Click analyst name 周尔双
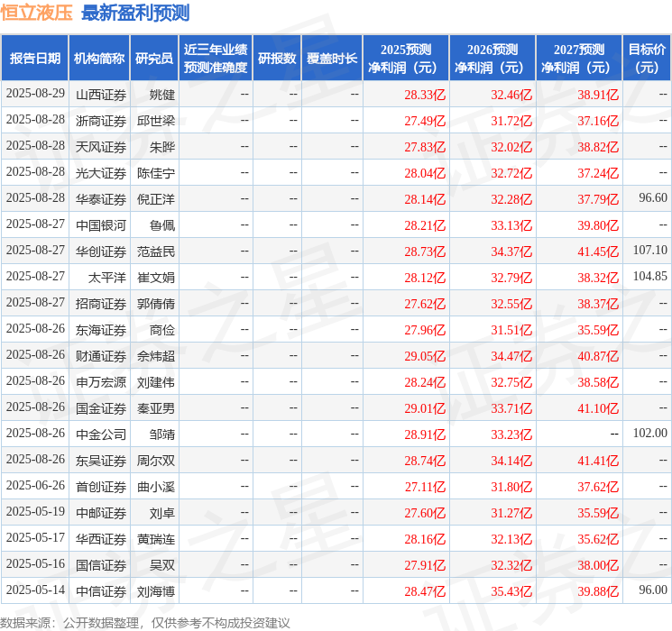The height and width of the screenshot is (631, 672). click(x=156, y=461)
